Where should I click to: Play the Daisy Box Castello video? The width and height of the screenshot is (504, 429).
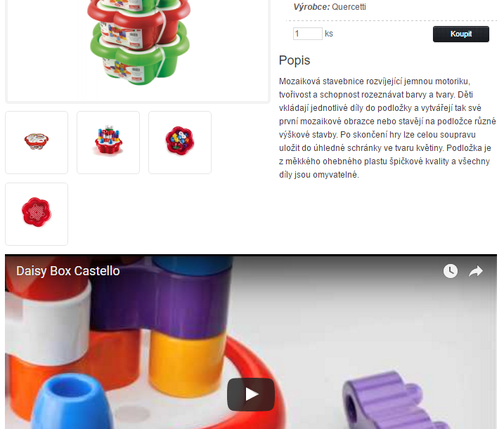(251, 394)
